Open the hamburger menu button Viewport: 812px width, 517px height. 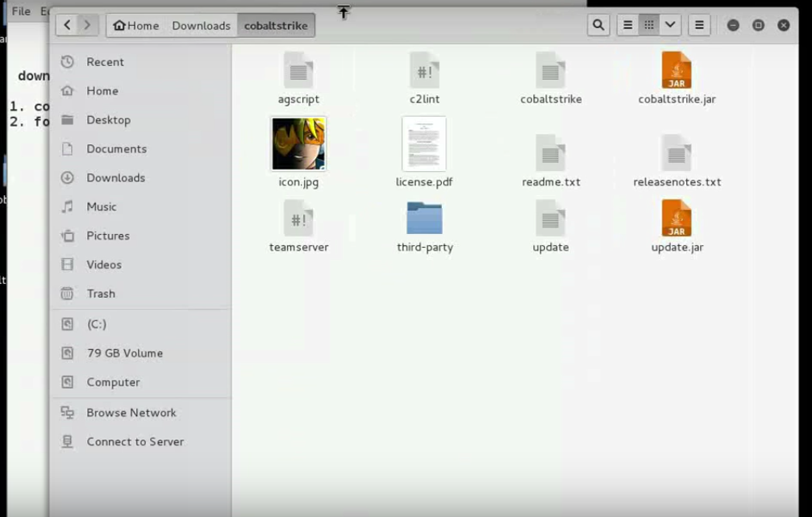click(699, 25)
